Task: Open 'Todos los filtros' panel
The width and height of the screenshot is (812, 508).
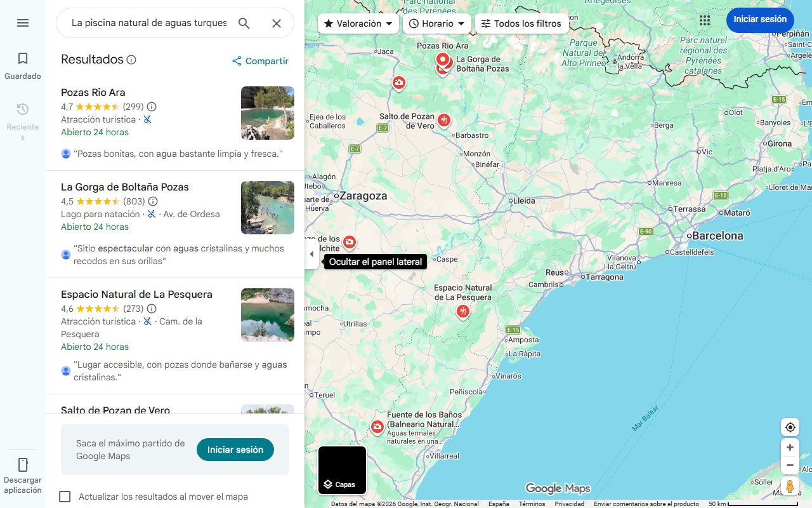Action: 523,23
